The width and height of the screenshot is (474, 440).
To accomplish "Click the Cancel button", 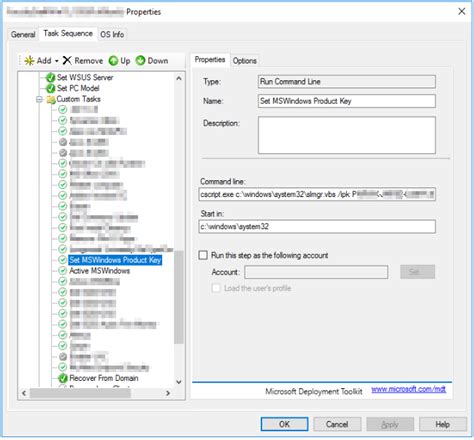I will pyautogui.click(x=337, y=424).
